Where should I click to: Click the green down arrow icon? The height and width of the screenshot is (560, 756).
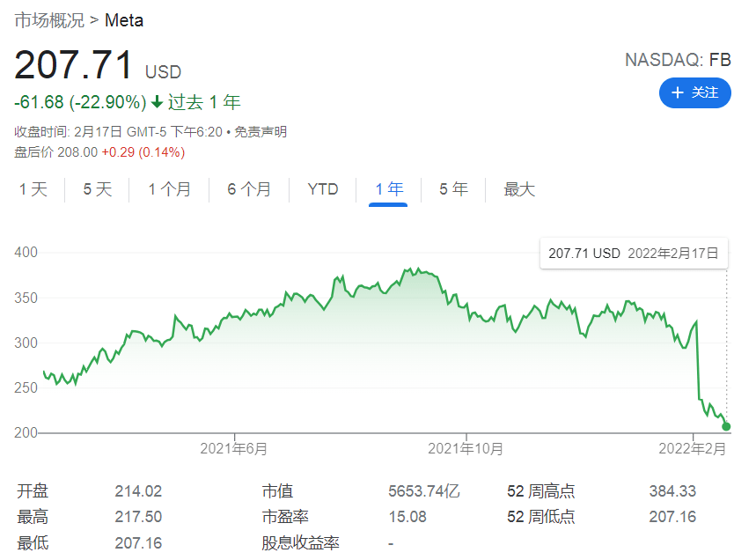[158, 102]
